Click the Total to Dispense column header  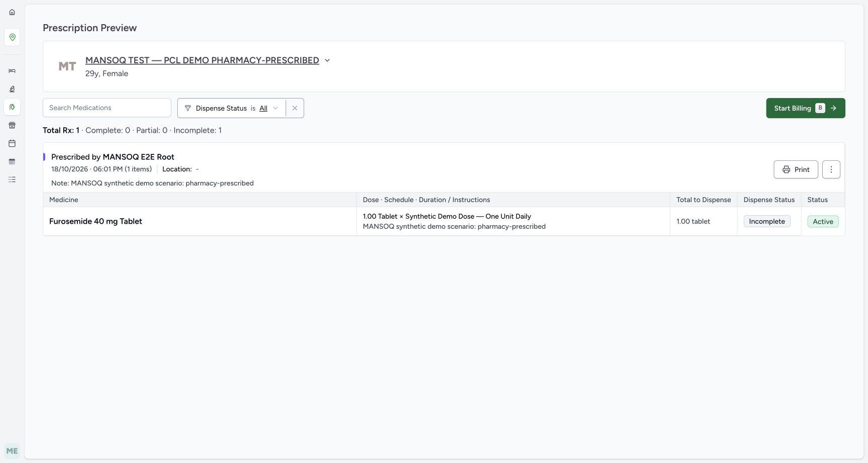(703, 200)
